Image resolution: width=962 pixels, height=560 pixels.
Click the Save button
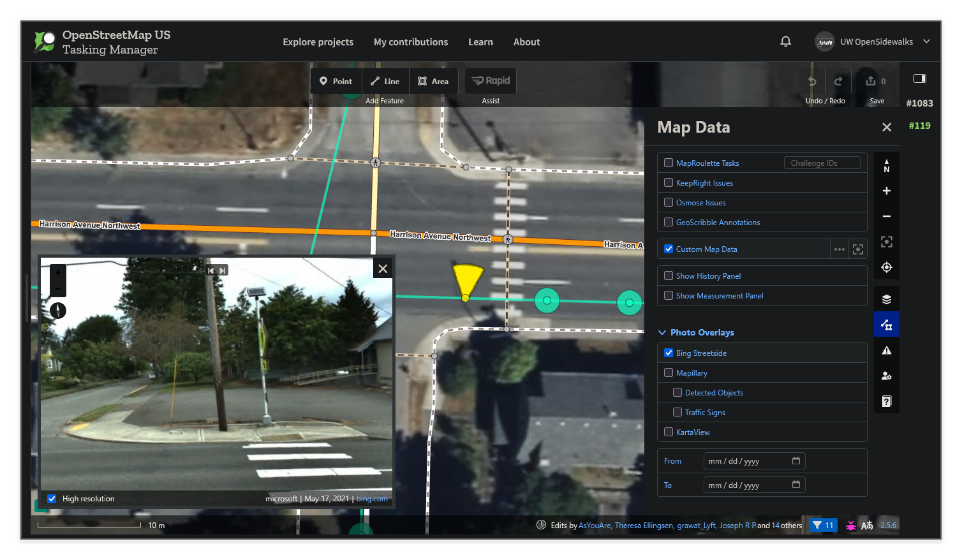[x=875, y=81]
